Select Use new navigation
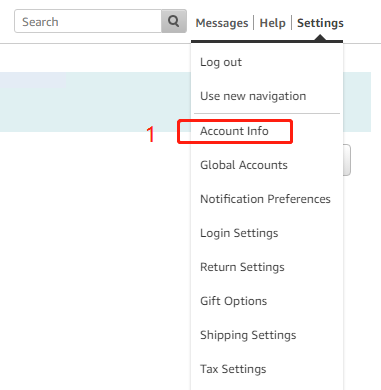The image size is (381, 390). pos(253,96)
